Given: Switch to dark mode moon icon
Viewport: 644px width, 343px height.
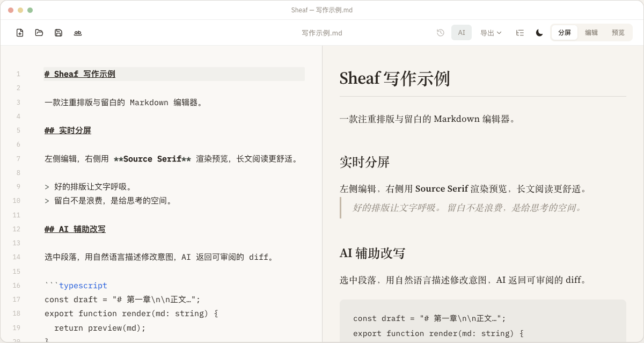Looking at the screenshot, I should 539,33.
